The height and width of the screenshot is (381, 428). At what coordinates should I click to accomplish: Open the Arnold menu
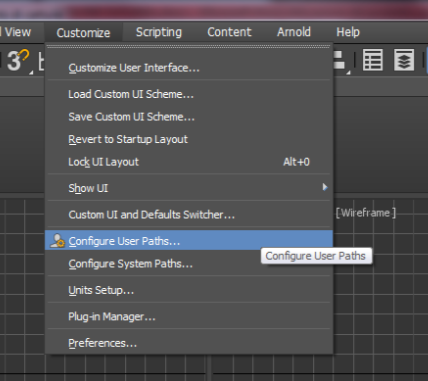point(294,32)
